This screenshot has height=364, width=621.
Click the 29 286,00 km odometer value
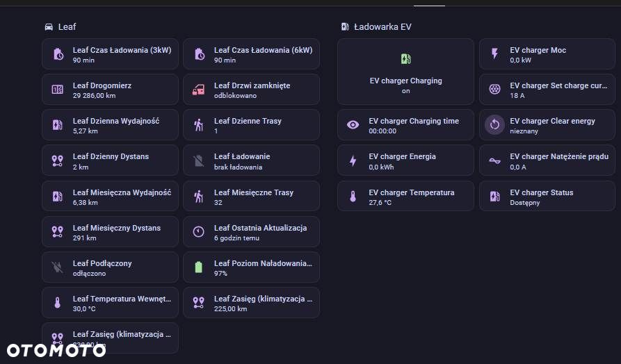(x=95, y=96)
